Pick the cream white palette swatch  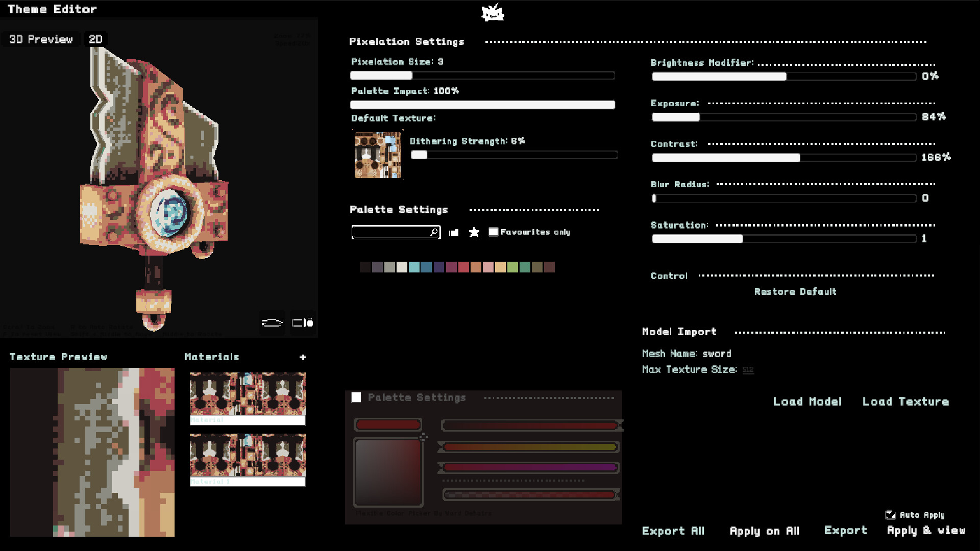click(402, 267)
